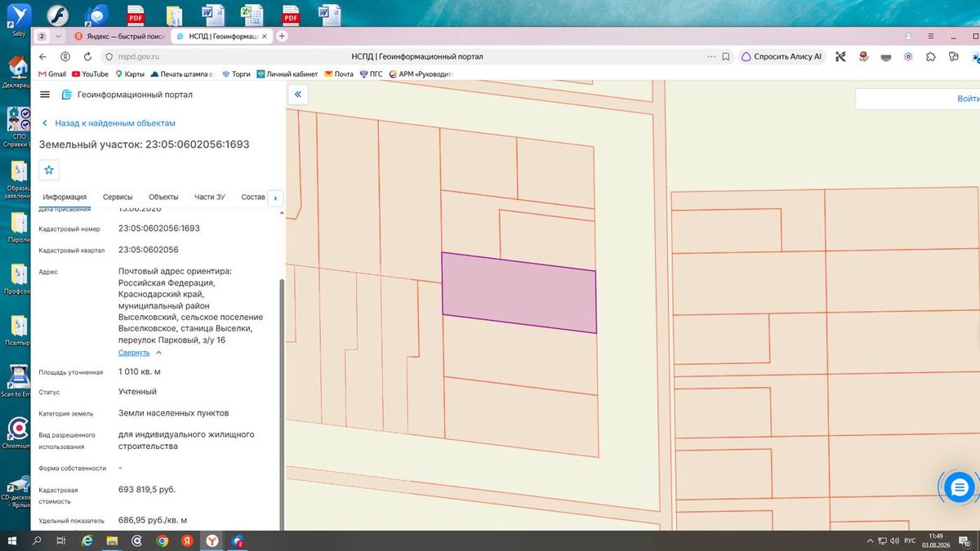This screenshot has height=551, width=980.
Task: Open the Gmail bookmark
Action: pyautogui.click(x=52, y=74)
